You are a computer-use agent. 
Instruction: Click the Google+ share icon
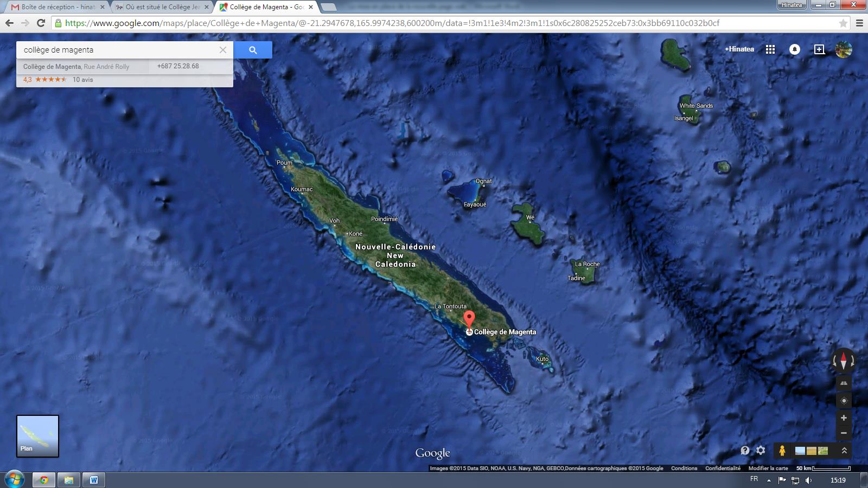[x=819, y=49]
